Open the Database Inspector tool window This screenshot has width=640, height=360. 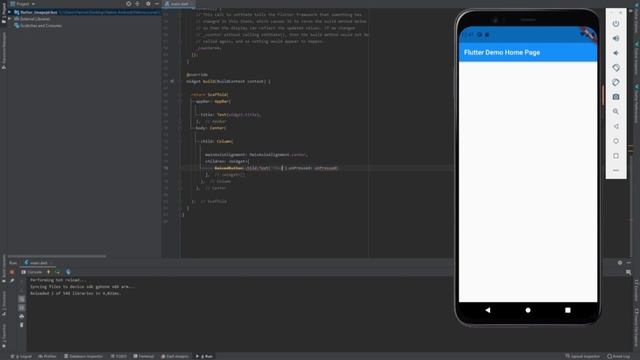pyautogui.click(x=84, y=356)
